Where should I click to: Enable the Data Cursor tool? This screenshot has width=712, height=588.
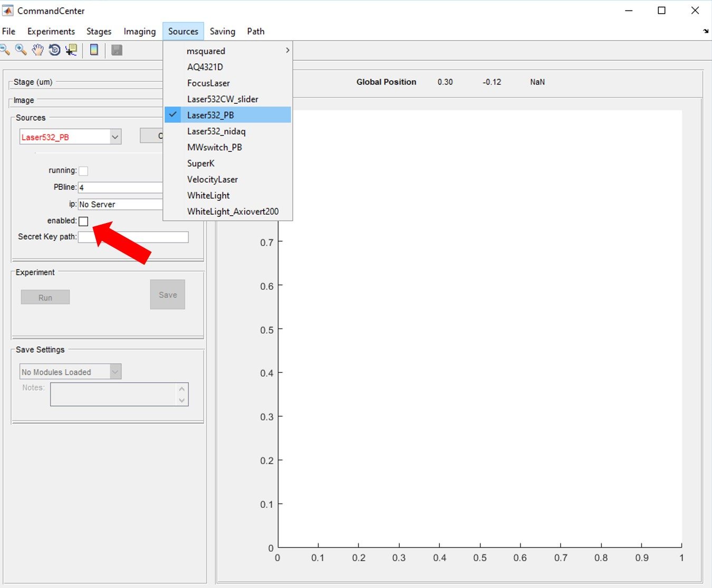pyautogui.click(x=72, y=50)
